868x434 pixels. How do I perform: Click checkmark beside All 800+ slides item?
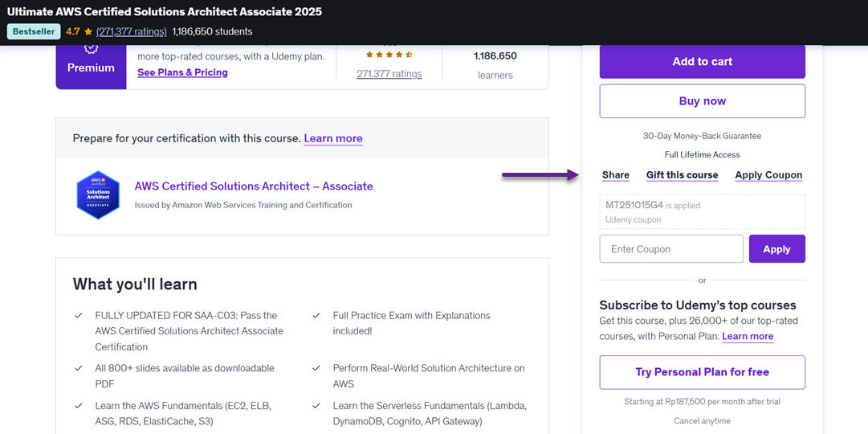click(79, 368)
